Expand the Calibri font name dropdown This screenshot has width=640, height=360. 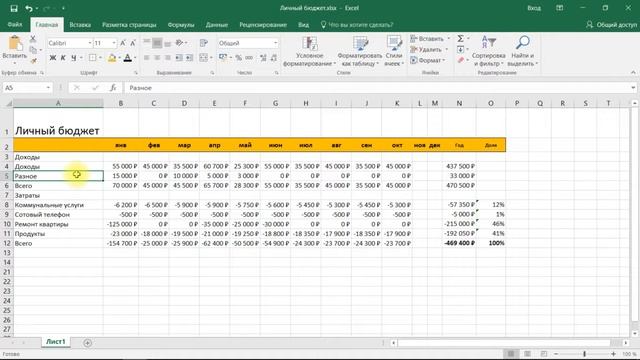click(x=89, y=43)
